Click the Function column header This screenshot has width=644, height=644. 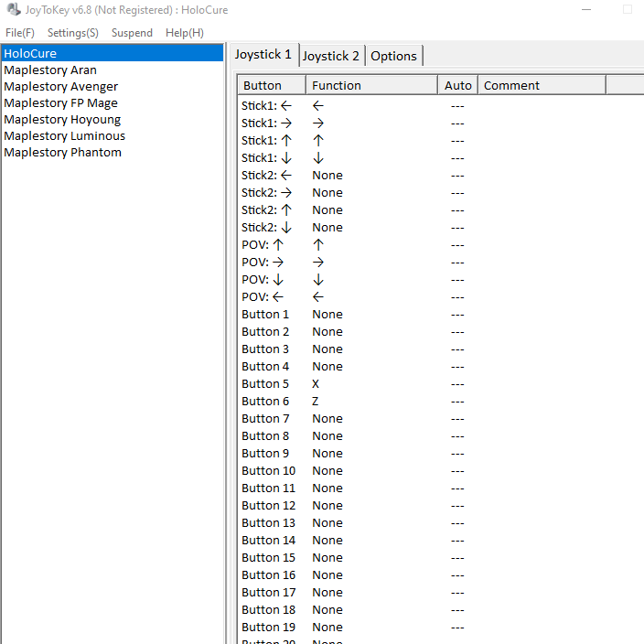pyautogui.click(x=371, y=85)
